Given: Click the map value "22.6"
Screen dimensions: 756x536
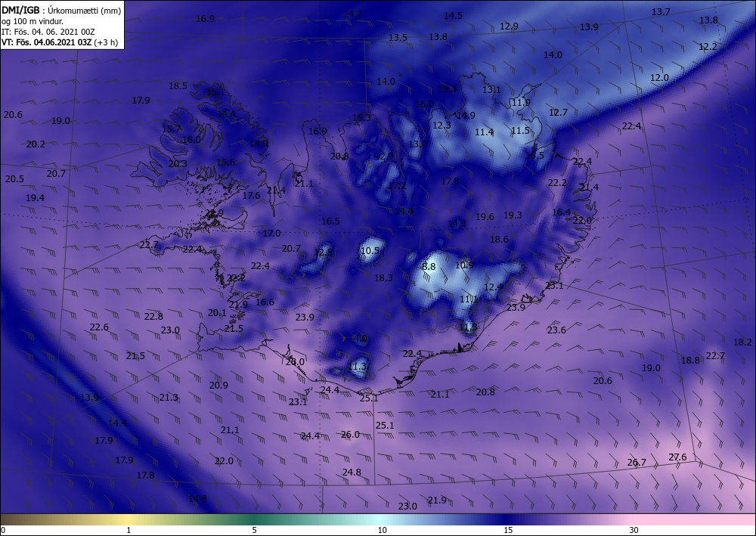Looking at the screenshot, I should coord(99,327).
